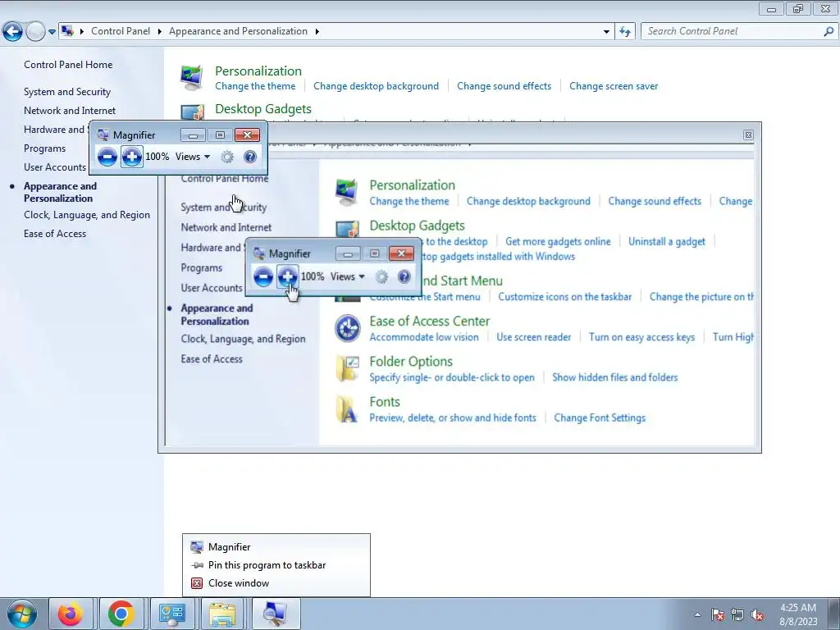This screenshot has width=840, height=630.
Task: Launch Firefox from the taskbar
Action: click(71, 614)
